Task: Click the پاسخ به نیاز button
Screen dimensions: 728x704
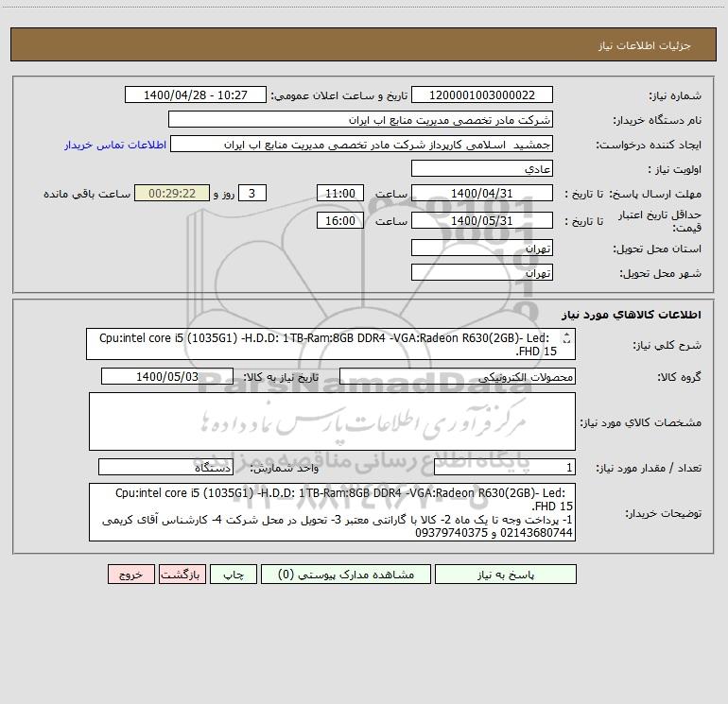Action: [506, 574]
